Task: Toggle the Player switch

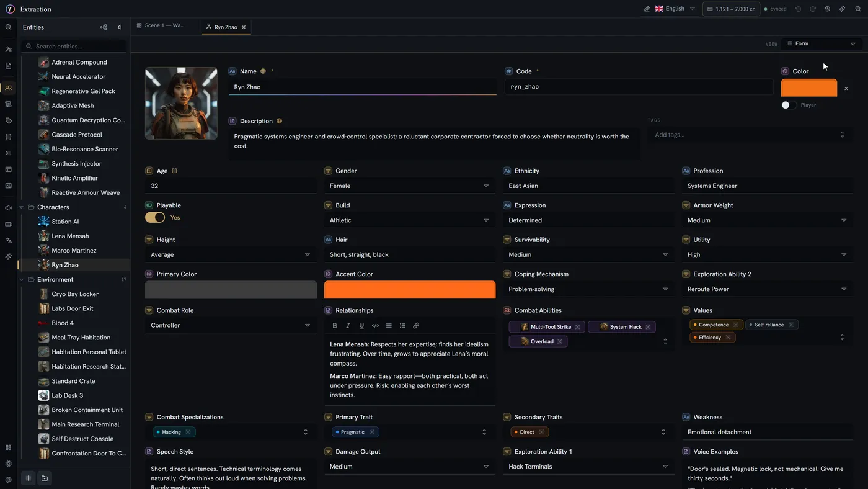Action: [789, 105]
